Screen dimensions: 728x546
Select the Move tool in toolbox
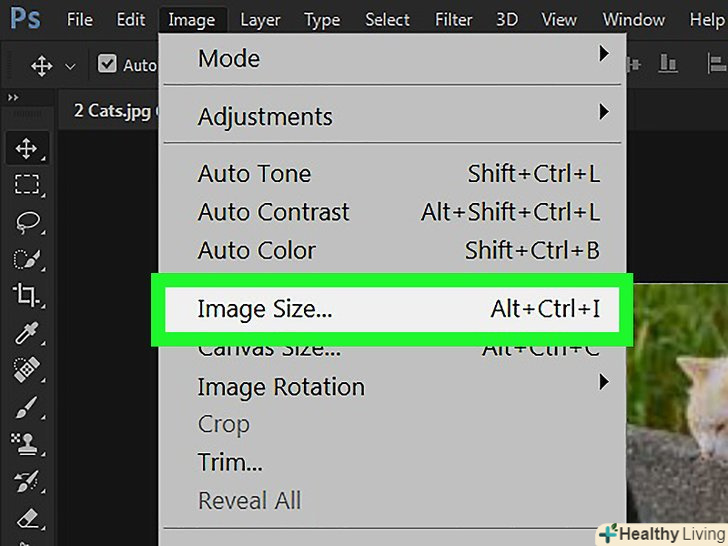(26, 150)
